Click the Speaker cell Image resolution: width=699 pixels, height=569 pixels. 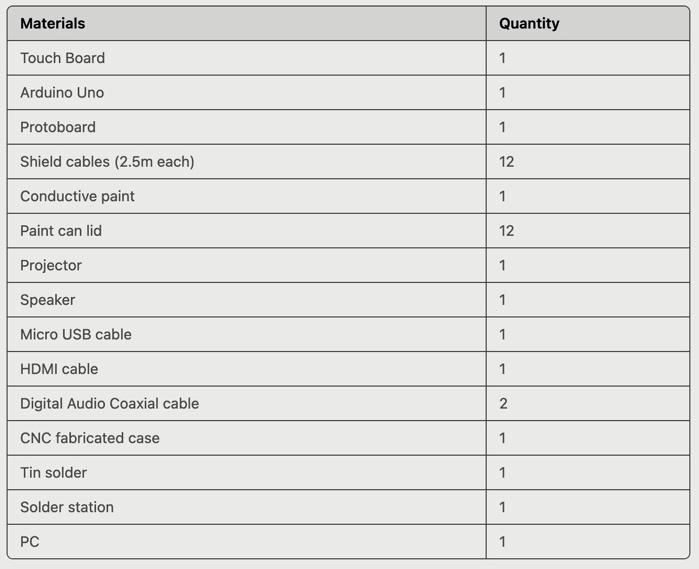[x=48, y=300]
